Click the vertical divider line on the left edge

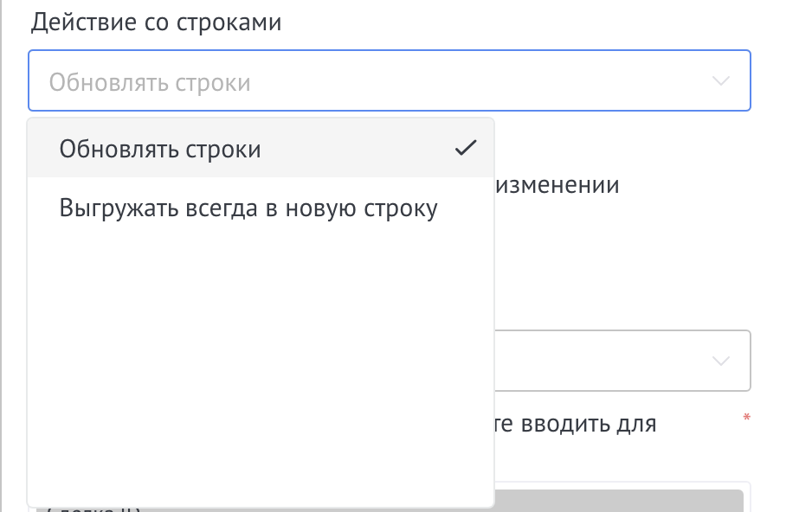click(x=3, y=259)
